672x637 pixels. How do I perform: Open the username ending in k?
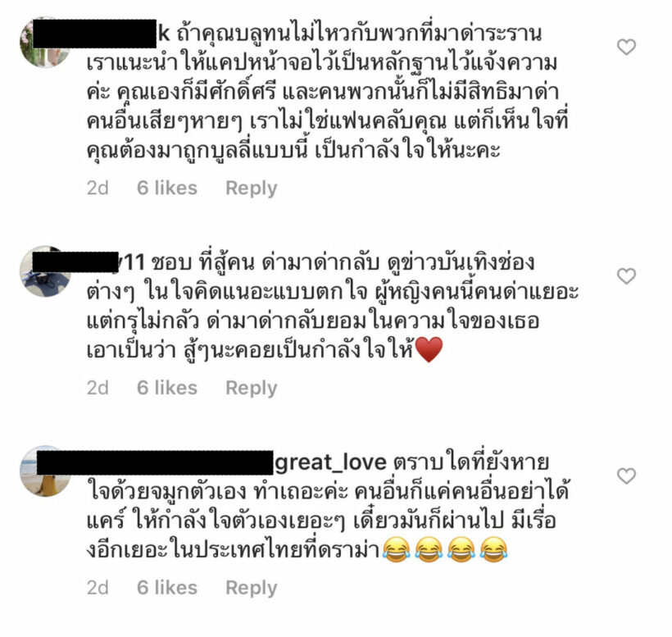[x=102, y=34]
